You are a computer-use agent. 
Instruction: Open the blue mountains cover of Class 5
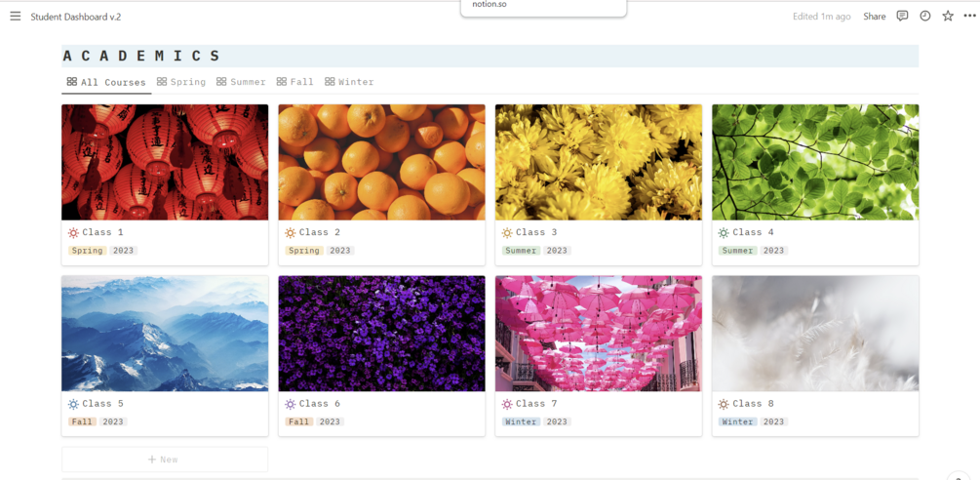coord(165,334)
